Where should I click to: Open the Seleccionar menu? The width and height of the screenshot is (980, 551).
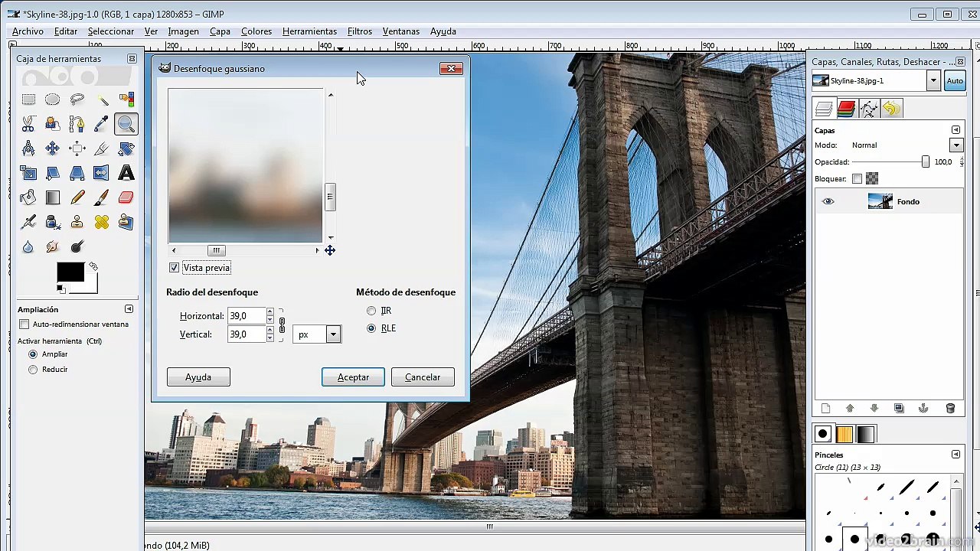point(111,31)
